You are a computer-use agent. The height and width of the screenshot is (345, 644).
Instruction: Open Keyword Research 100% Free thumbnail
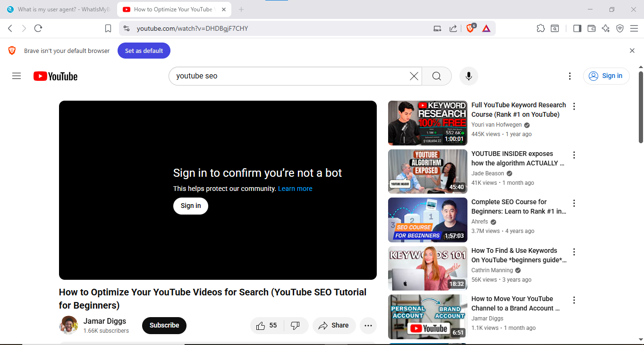(x=428, y=123)
